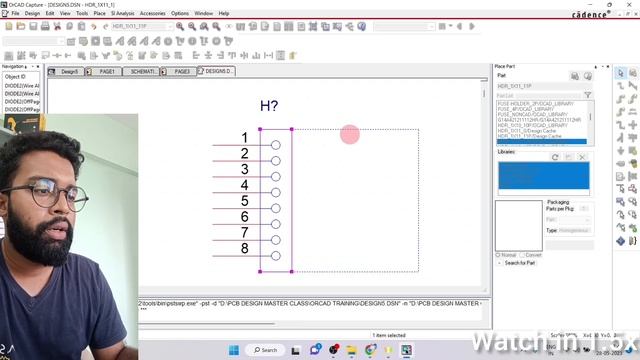The image size is (640, 360).
Task: Open the Place menu
Action: [100, 13]
